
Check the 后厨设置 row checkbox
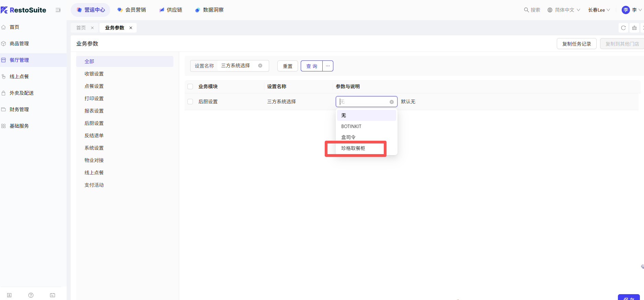click(190, 102)
